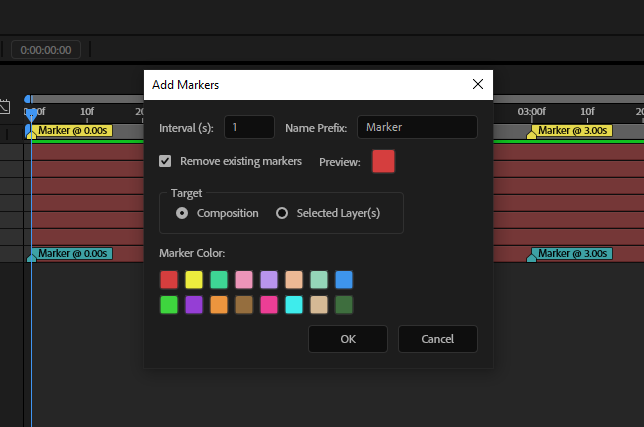Pick the dark green marker color swatch
Viewport: 644px width, 427px height.
click(x=344, y=304)
